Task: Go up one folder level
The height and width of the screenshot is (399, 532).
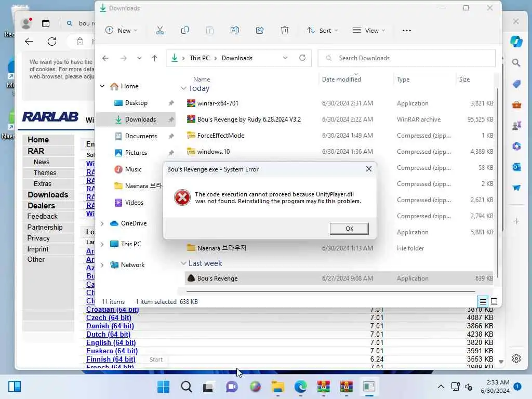Action: 154,58
